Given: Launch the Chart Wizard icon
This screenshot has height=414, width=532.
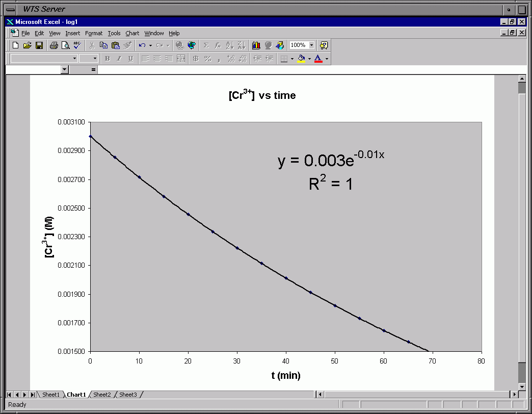Looking at the screenshot, I should point(256,45).
